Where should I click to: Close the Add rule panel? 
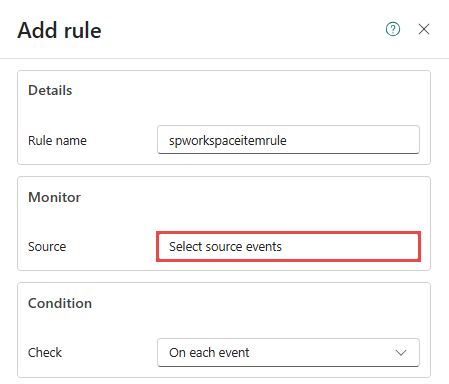[x=424, y=29]
